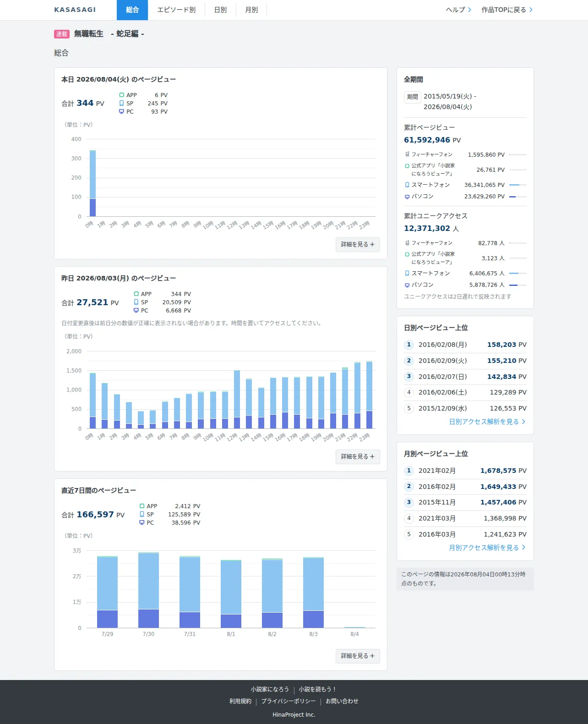Screen dimensions: 588x724
Task: Click the PC monitor icon in 7-day legend
Action: [142, 522]
